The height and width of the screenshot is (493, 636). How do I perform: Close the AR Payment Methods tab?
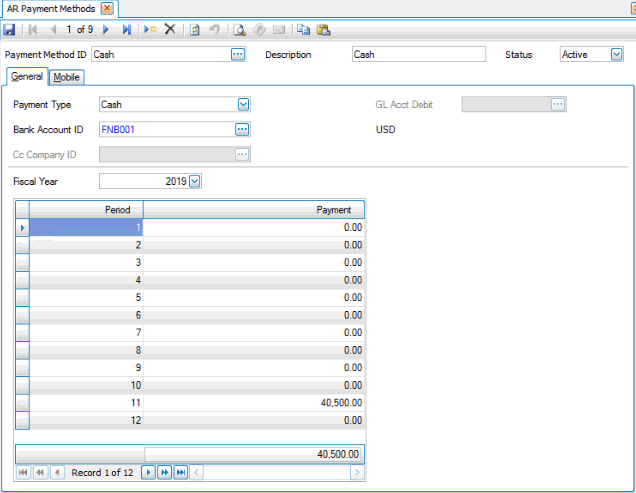click(x=107, y=8)
